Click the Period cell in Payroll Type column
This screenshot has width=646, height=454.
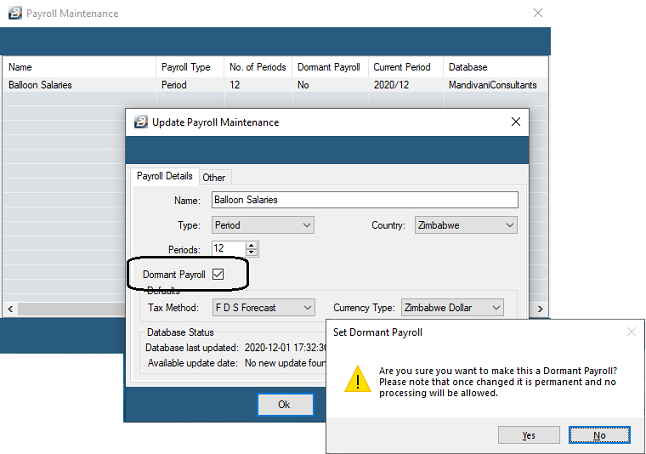click(x=174, y=85)
